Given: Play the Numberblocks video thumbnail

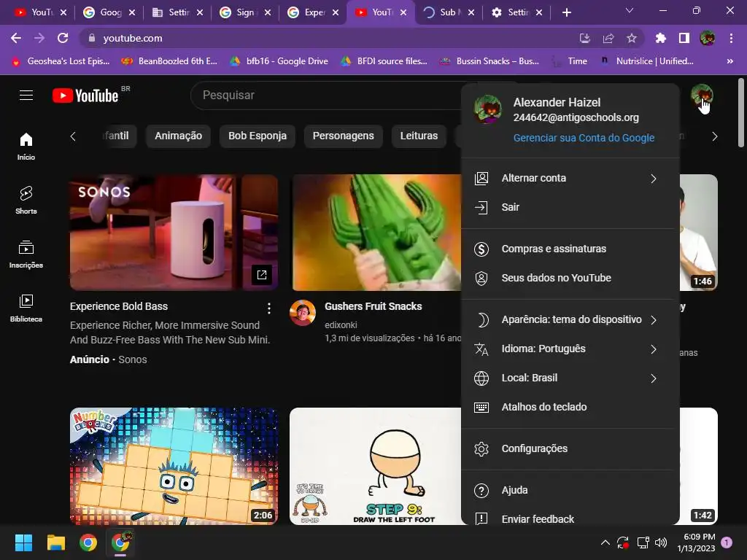Looking at the screenshot, I should click(x=174, y=466).
